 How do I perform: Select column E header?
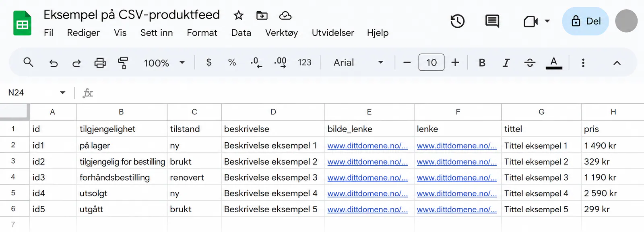click(369, 112)
